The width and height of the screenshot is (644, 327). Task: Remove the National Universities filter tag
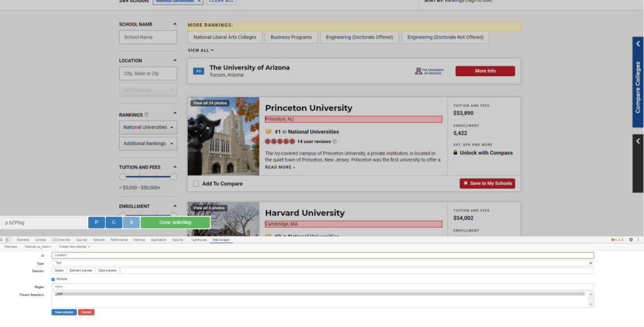coord(199,1)
